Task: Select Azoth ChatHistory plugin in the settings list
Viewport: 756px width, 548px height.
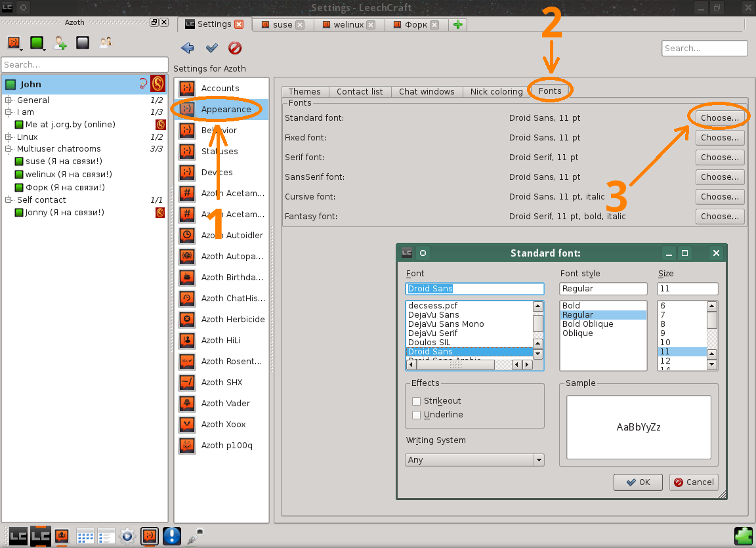Action: point(221,299)
